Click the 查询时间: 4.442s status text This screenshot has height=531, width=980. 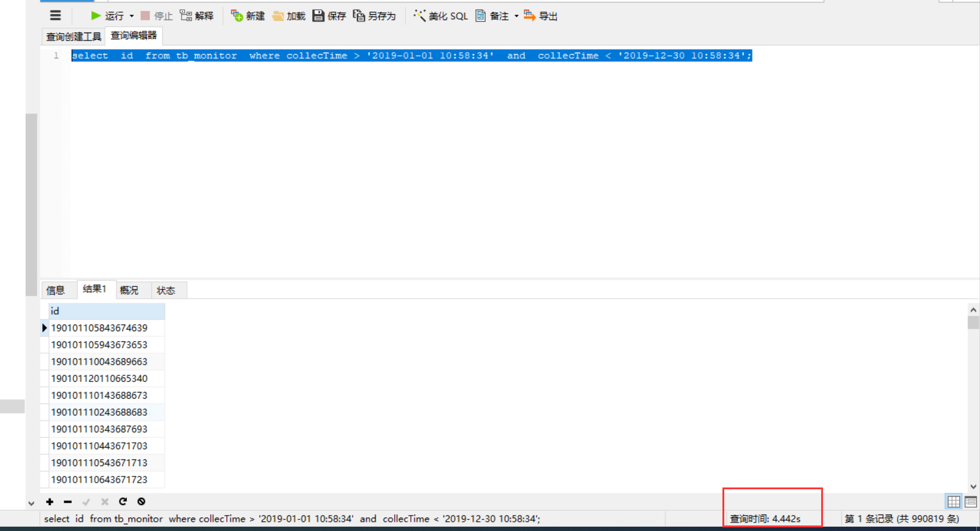pos(765,519)
